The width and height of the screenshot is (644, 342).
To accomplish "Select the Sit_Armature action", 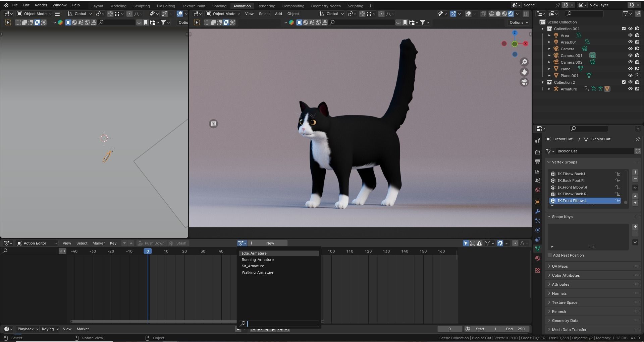I will [x=279, y=266].
